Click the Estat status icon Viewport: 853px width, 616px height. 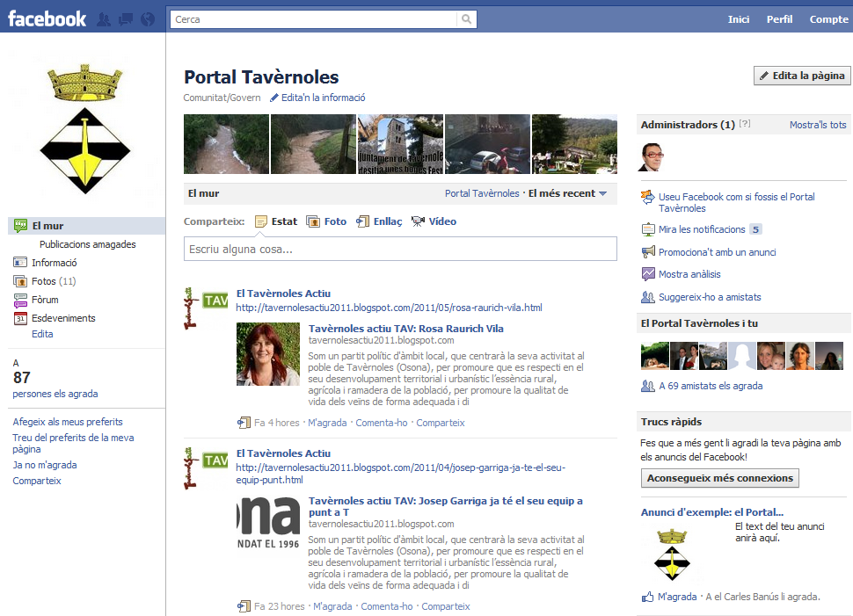click(x=261, y=221)
